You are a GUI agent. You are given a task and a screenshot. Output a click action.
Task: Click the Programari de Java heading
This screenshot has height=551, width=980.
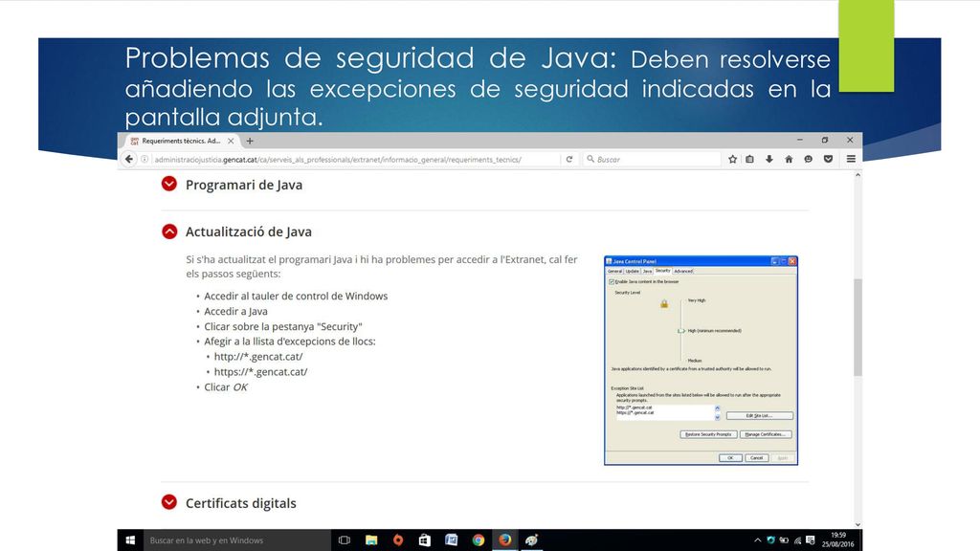(x=244, y=185)
